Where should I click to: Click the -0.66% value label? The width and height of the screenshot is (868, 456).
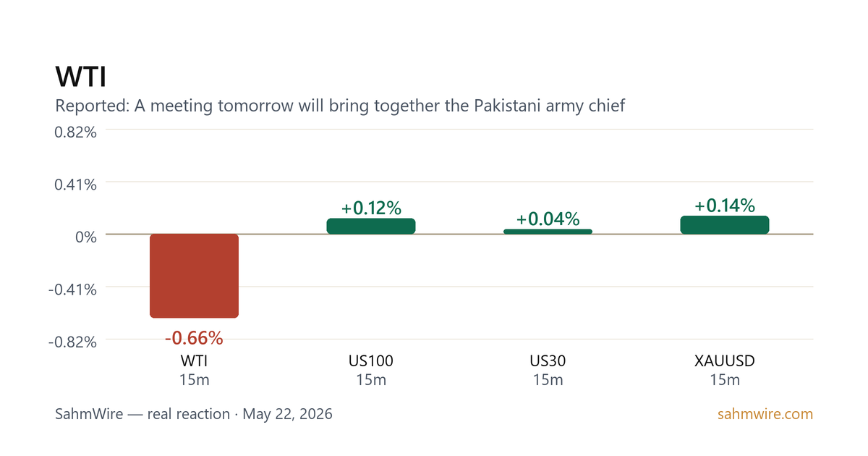tap(194, 338)
